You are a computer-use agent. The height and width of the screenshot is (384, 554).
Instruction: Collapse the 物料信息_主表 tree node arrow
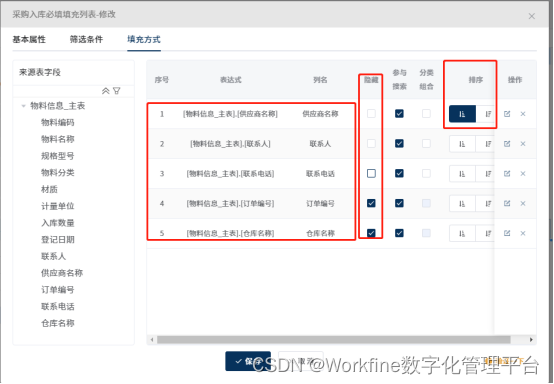coord(24,106)
